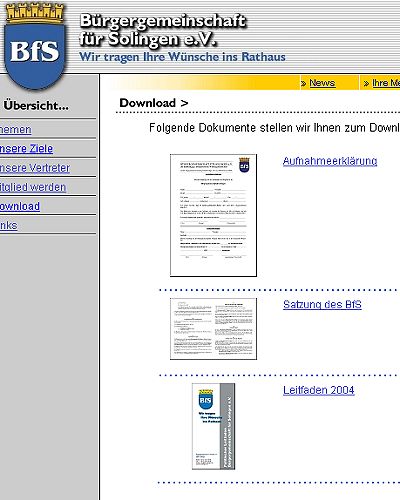Go to Unsere Ziele in sidebar
This screenshot has height=500, width=400.
[26, 149]
